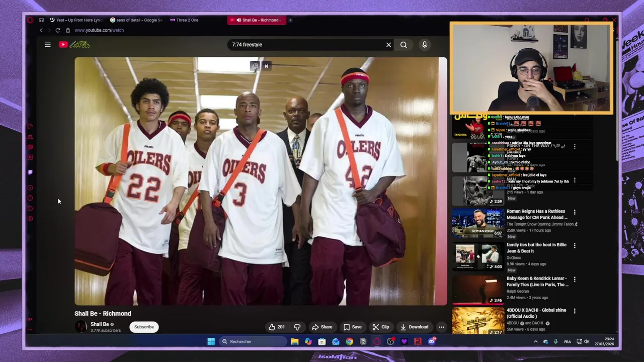
Task: Open Microsoft Store from taskbar
Action: coord(322,341)
